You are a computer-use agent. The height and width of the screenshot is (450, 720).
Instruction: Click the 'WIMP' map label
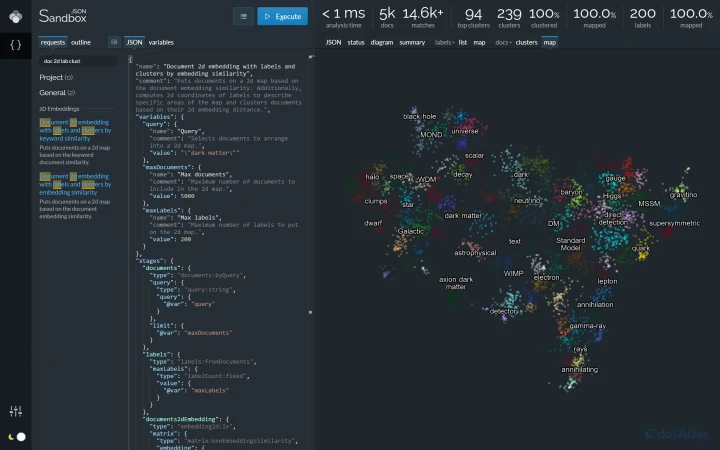[x=513, y=274]
